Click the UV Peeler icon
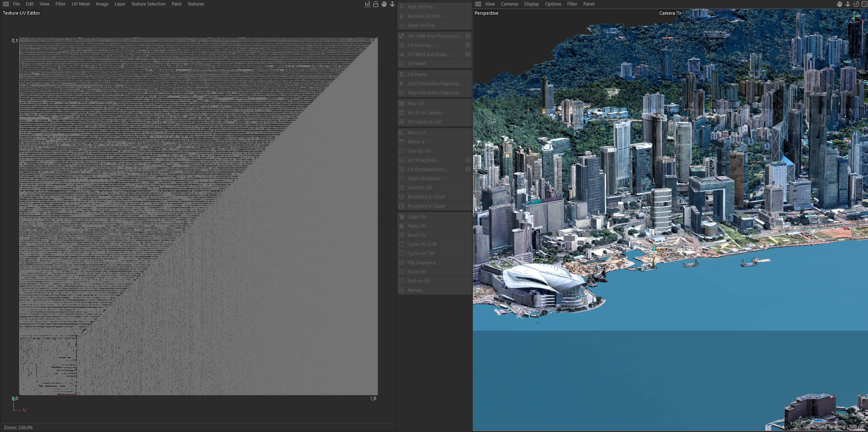 [402, 74]
